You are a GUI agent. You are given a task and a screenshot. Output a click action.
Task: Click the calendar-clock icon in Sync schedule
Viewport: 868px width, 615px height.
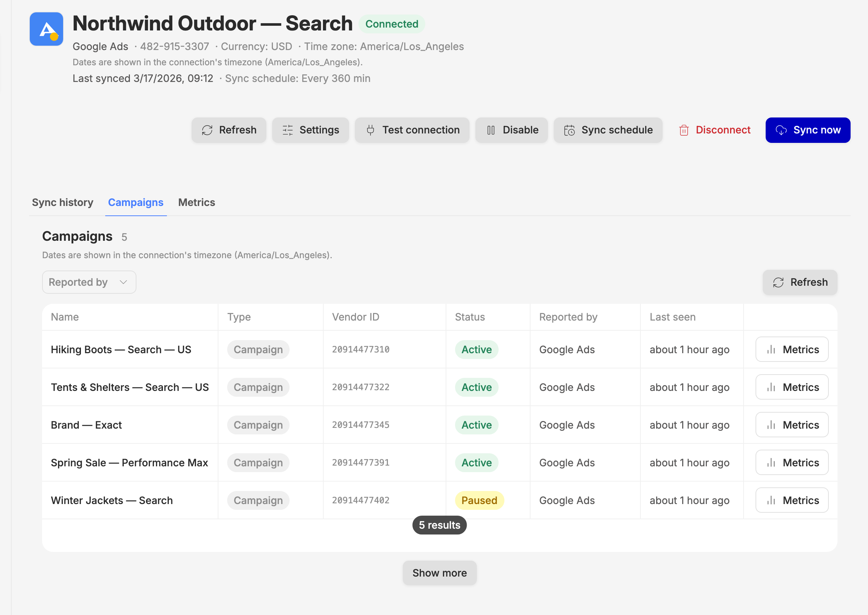pyautogui.click(x=569, y=130)
